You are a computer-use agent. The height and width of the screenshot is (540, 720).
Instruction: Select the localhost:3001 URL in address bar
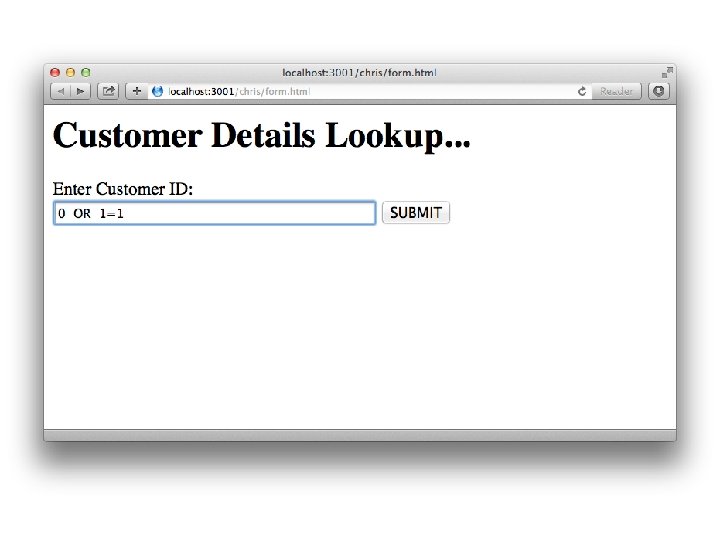point(239,91)
